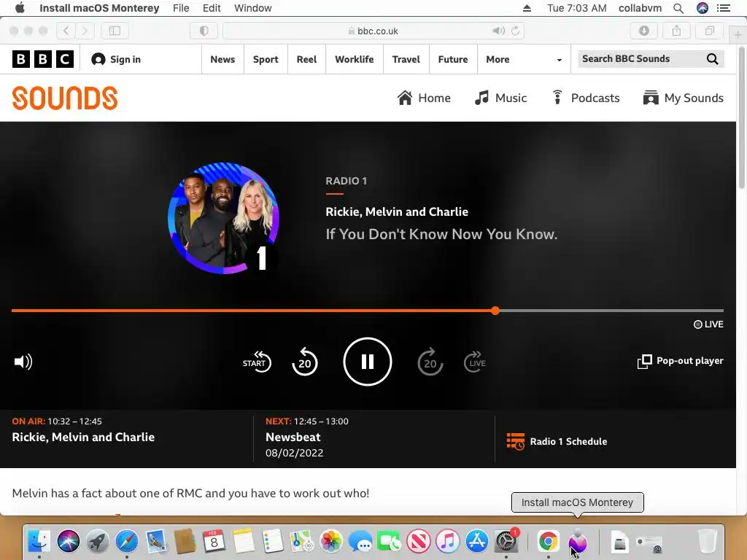Open System Preferences from the Dock
This screenshot has width=747, height=560.
506,541
